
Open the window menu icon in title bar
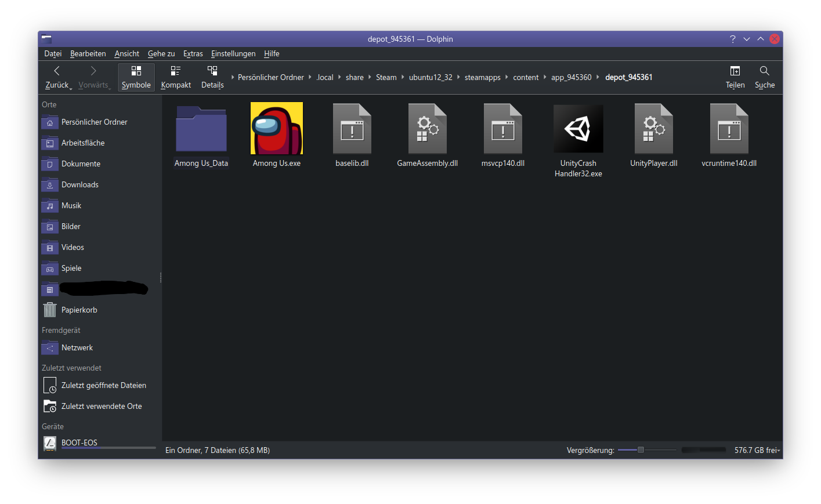pyautogui.click(x=46, y=39)
